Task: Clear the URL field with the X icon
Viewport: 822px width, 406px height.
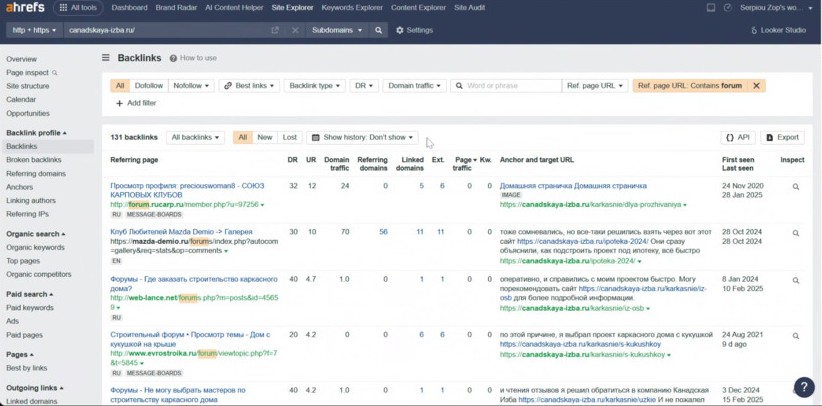Action: [295, 30]
